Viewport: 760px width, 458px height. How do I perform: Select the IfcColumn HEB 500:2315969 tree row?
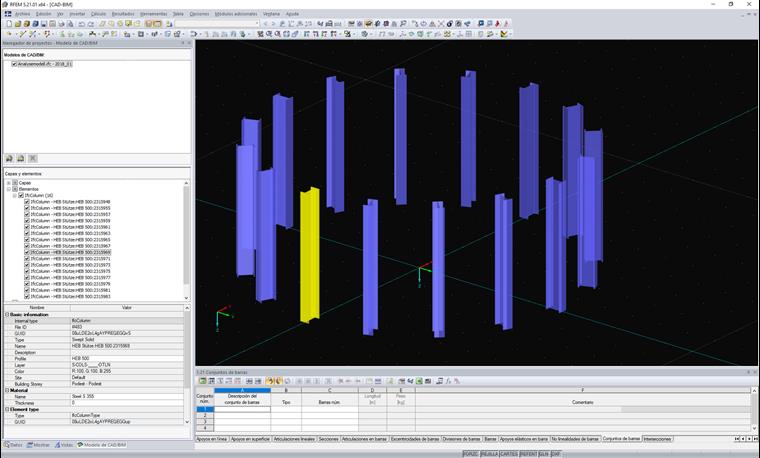click(70, 252)
